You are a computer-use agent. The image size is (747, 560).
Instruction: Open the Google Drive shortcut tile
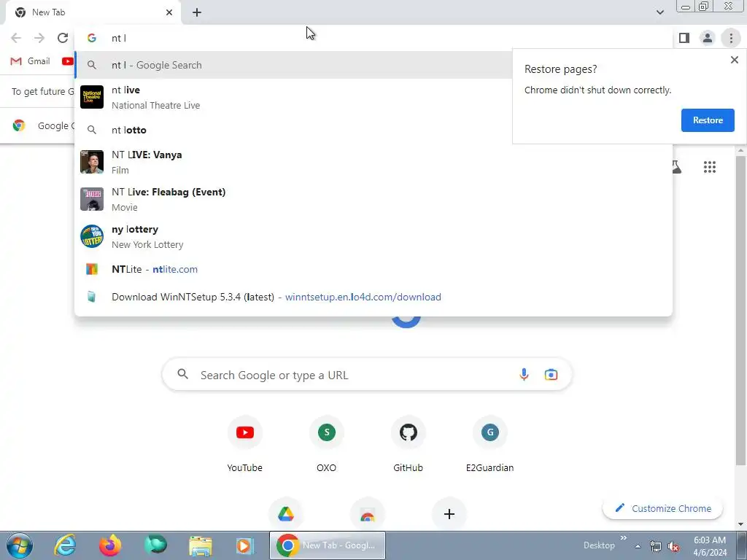(x=286, y=514)
